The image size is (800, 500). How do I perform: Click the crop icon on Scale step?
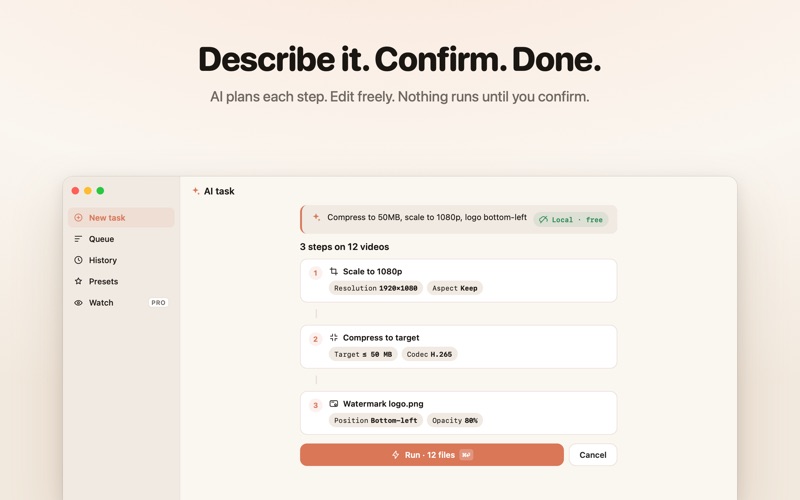(334, 271)
